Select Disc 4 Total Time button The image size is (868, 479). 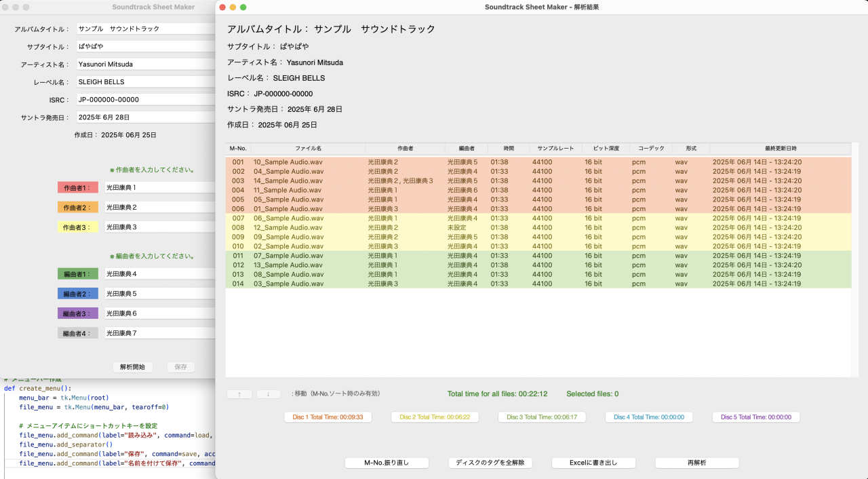click(649, 417)
